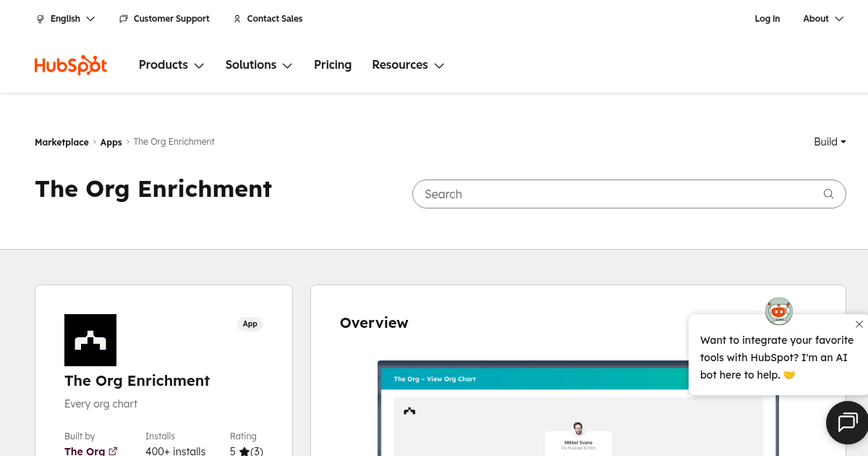Viewport: 868px width, 456px height.
Task: Open the chat widget bubble icon
Action: coord(847,422)
